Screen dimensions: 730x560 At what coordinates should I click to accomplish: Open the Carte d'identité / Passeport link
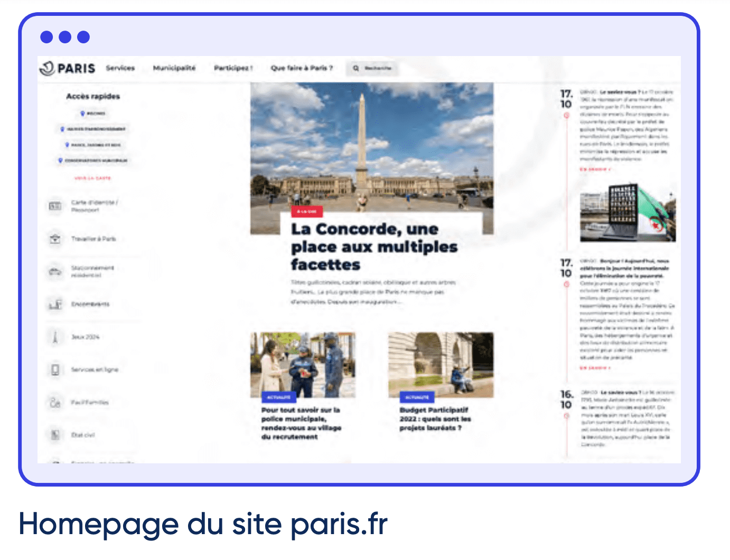point(95,206)
